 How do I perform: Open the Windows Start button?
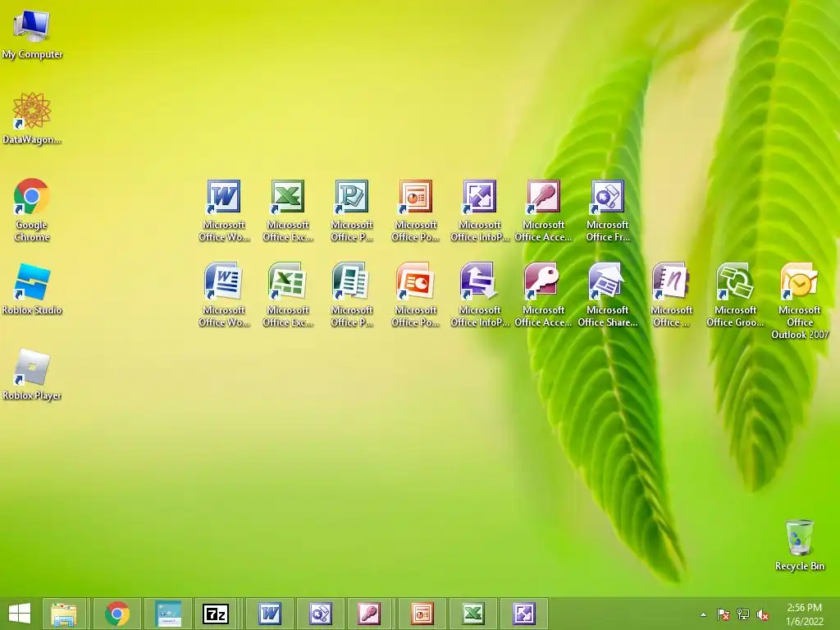pos(20,614)
